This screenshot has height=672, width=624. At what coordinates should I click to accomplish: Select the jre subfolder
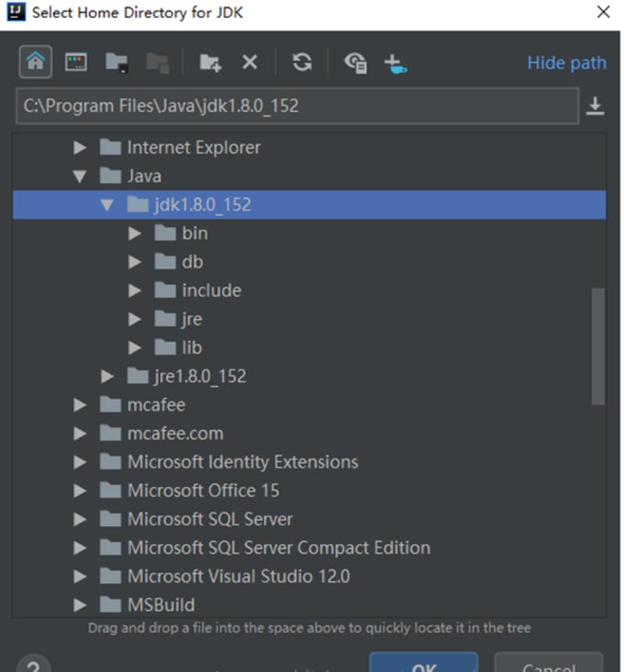309,319
